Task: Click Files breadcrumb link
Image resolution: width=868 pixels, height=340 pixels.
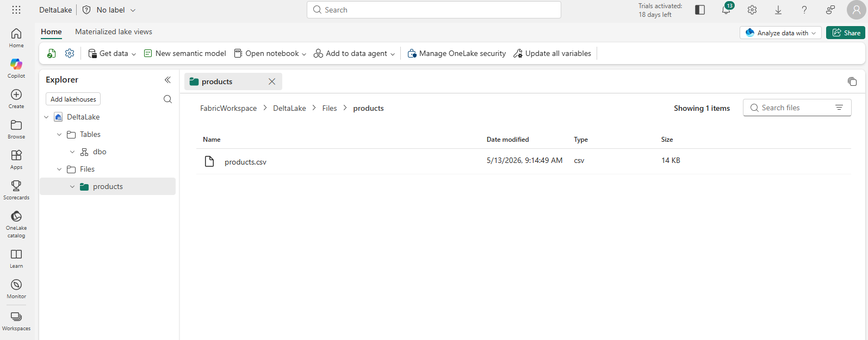Action: (x=330, y=108)
